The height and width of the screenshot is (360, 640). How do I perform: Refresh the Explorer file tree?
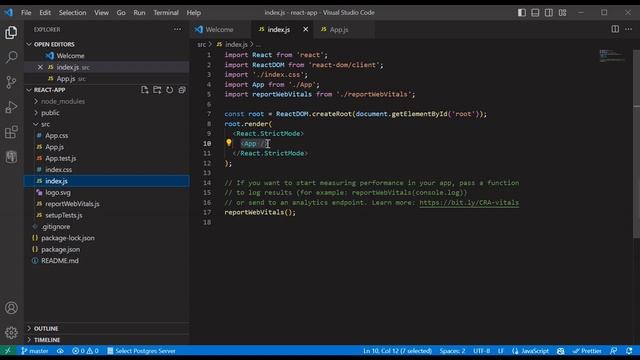pyautogui.click(x=169, y=90)
